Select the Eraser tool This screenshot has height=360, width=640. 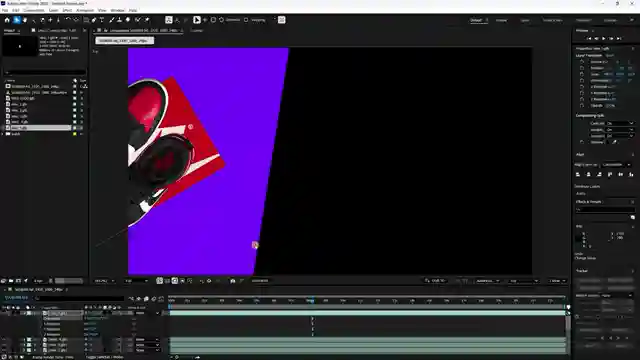128,20
